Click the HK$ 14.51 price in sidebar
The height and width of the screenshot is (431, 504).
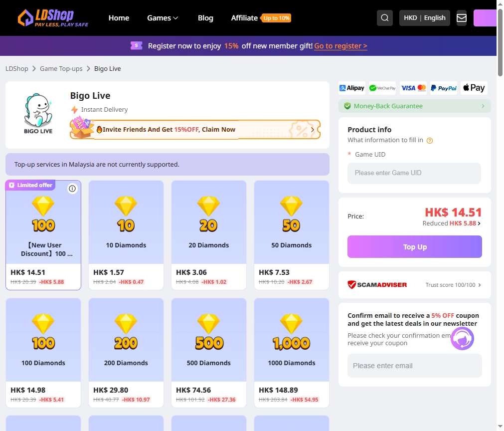[x=453, y=213]
